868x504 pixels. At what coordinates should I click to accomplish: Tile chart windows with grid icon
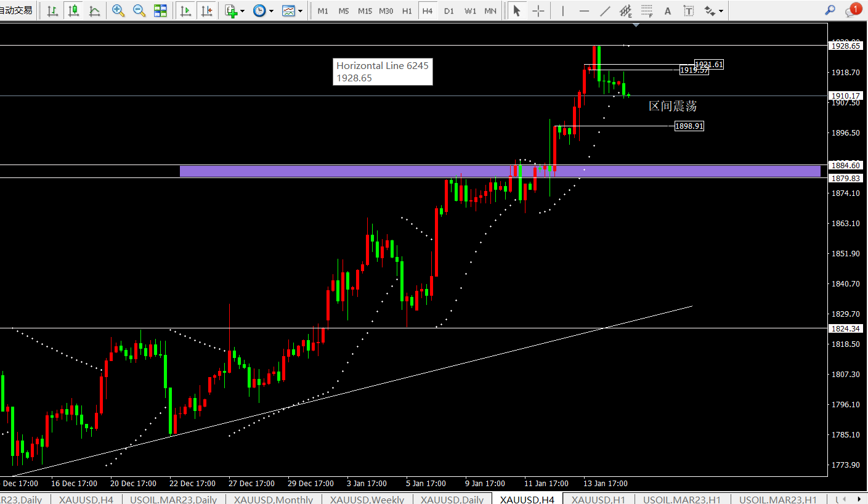point(160,10)
